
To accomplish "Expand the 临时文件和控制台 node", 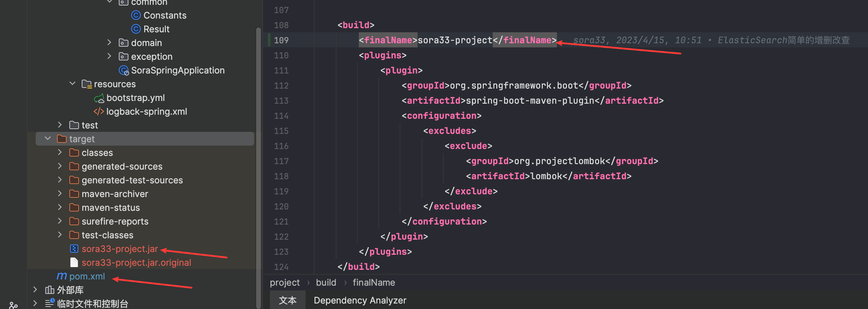I will [x=35, y=303].
